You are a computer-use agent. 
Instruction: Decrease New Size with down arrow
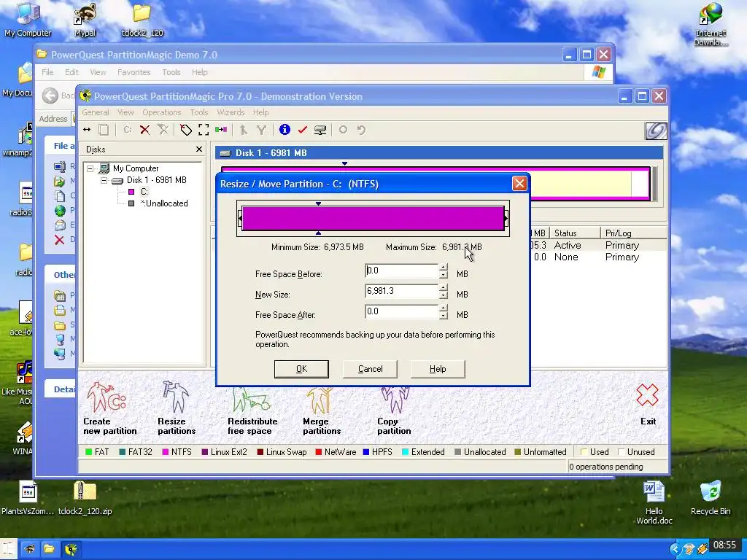444,295
